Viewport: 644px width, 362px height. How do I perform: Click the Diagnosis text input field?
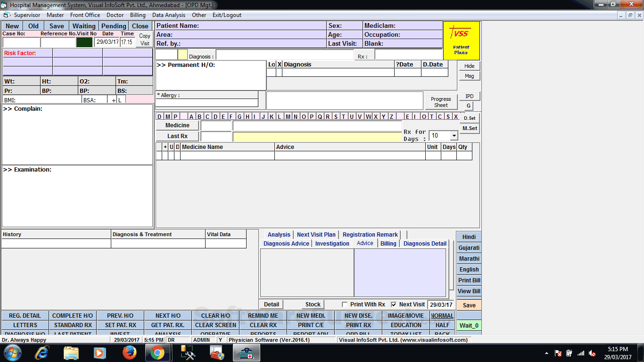tap(284, 55)
